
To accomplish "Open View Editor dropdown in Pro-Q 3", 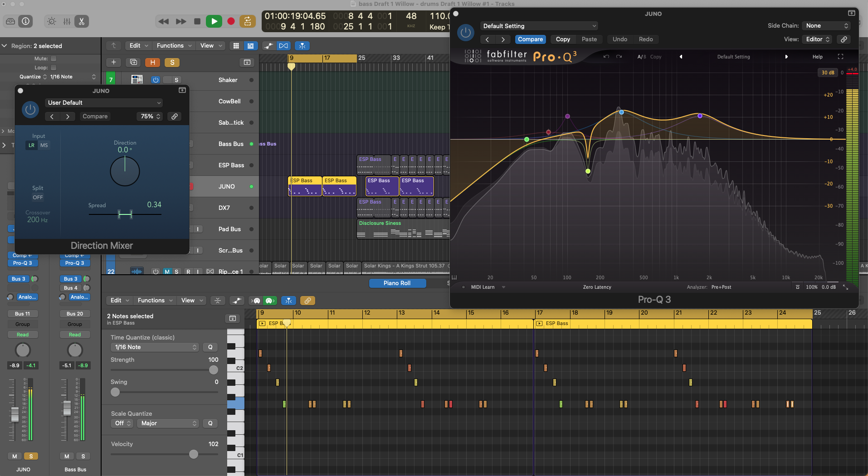I will 817,39.
